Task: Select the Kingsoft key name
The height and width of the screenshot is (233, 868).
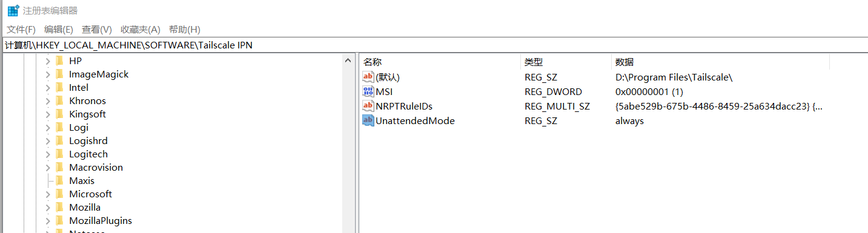Action: 87,114
